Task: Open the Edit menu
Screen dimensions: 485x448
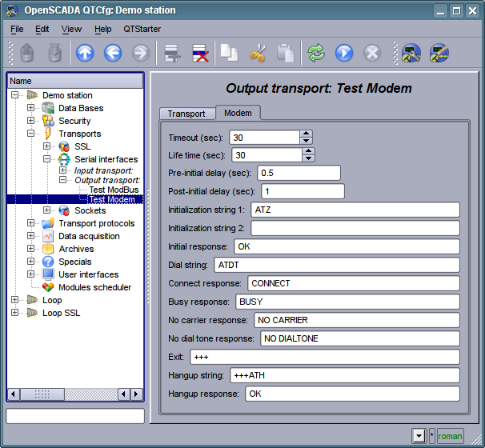Action: pyautogui.click(x=42, y=29)
